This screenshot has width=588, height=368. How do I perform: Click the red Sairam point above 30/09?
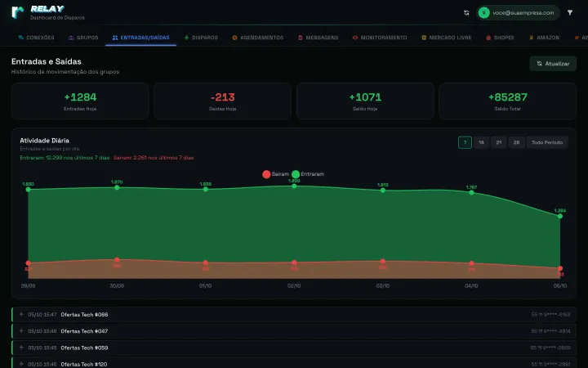coord(117,259)
